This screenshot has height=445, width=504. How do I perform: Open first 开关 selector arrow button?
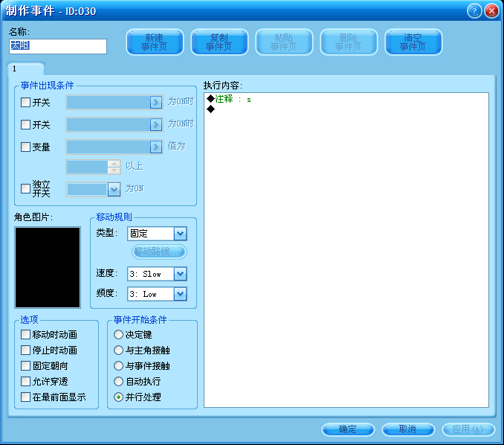click(x=156, y=103)
